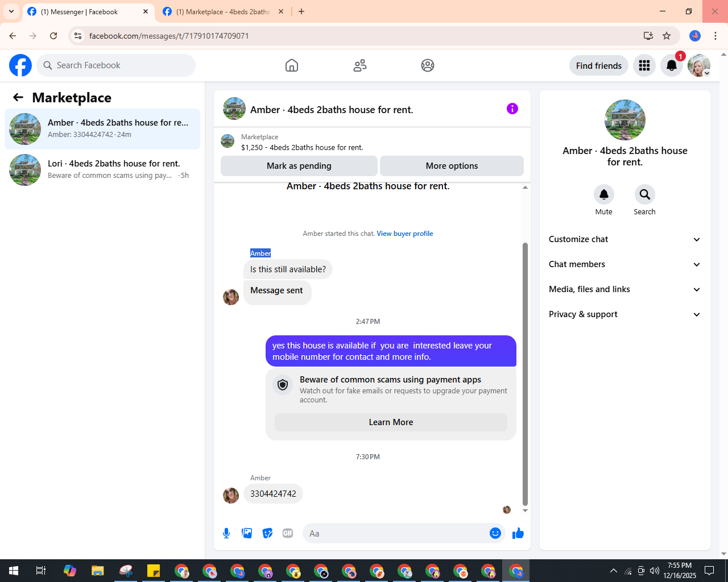Open the Friends icon in top navigation

click(x=360, y=65)
